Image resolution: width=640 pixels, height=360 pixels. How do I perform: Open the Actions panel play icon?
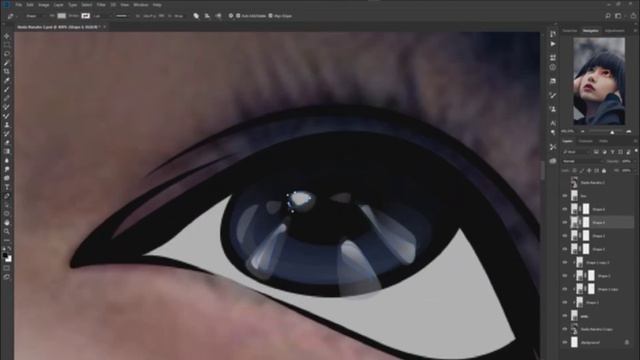click(x=553, y=44)
